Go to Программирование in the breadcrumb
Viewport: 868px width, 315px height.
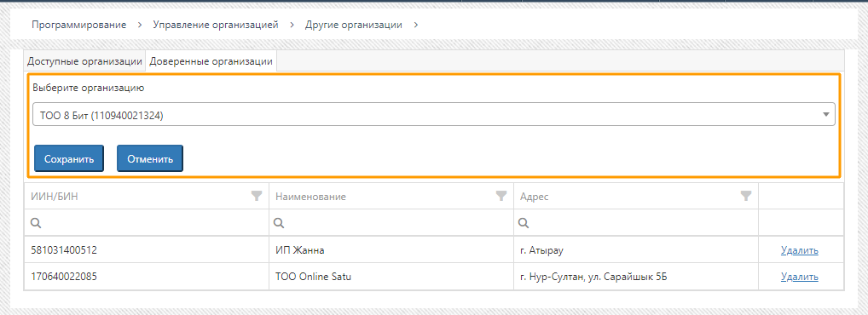click(78, 25)
